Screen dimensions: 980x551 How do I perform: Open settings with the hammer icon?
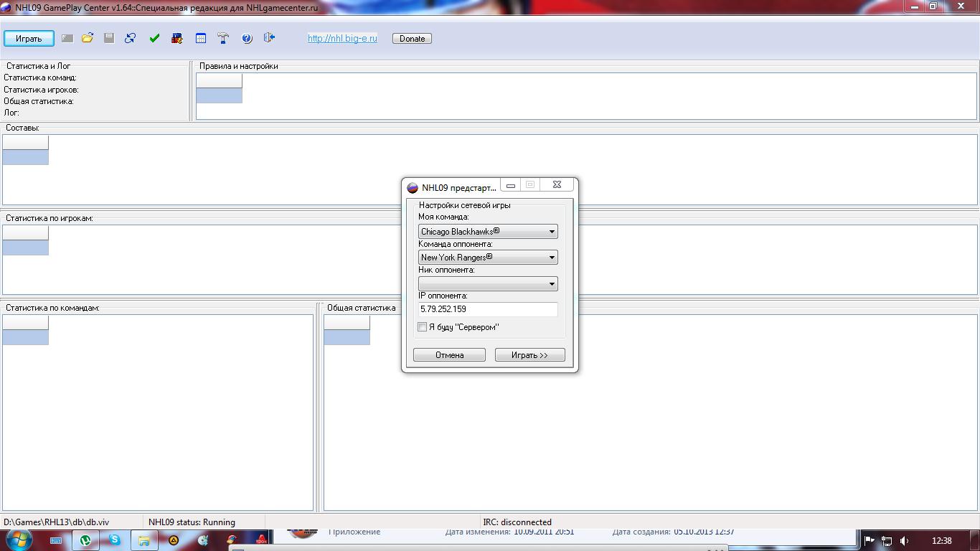coord(223,38)
